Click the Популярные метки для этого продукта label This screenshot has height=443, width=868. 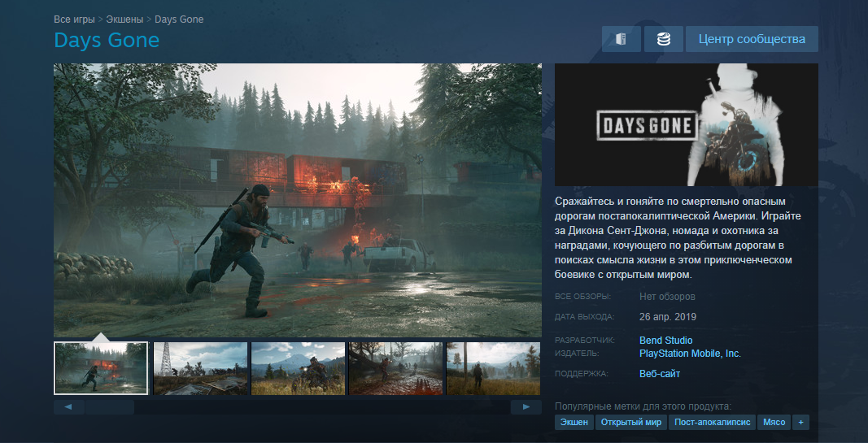tap(643, 406)
